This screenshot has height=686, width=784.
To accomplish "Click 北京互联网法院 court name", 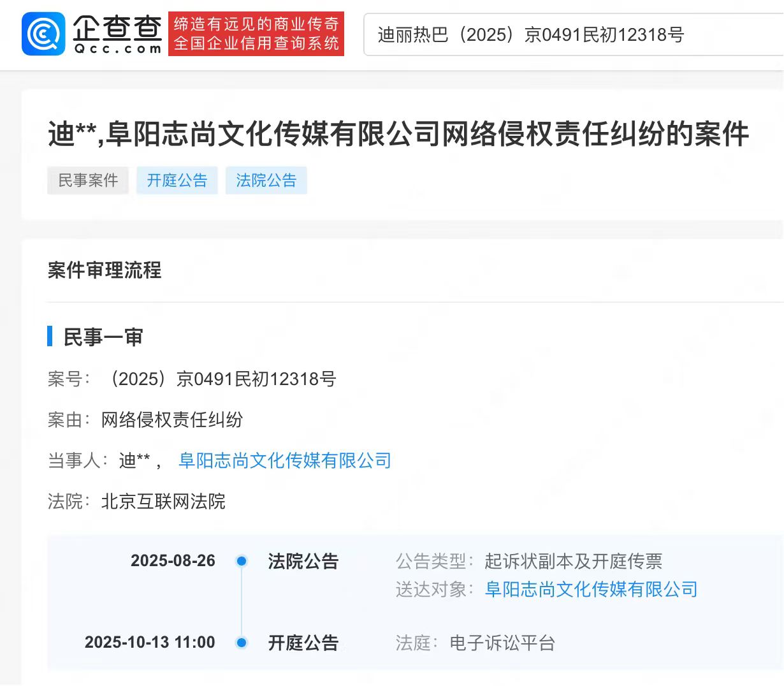I will (x=163, y=501).
